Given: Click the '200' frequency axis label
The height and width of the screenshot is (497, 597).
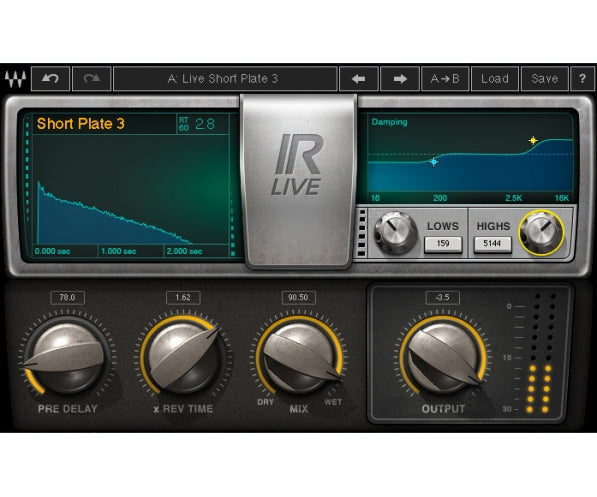Looking at the screenshot, I should click(x=440, y=198).
